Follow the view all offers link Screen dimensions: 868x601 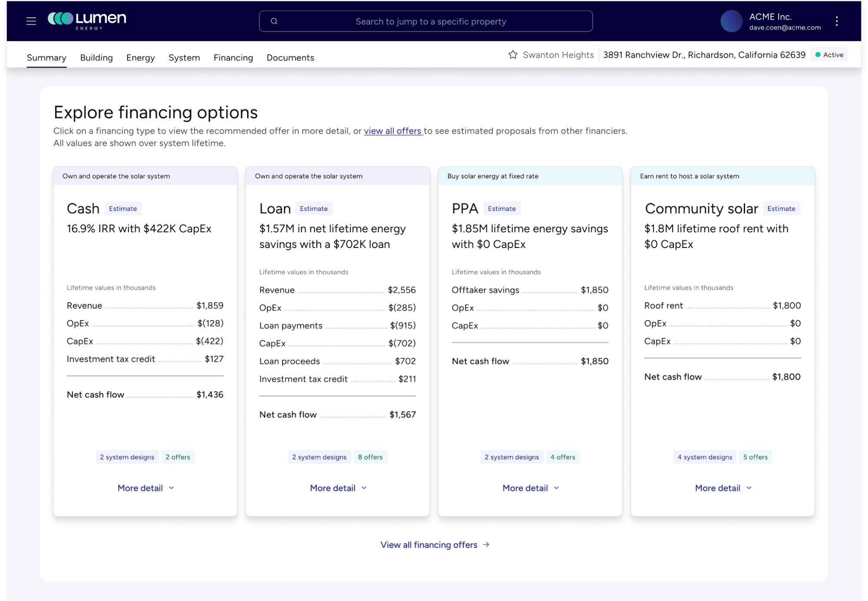pyautogui.click(x=393, y=131)
